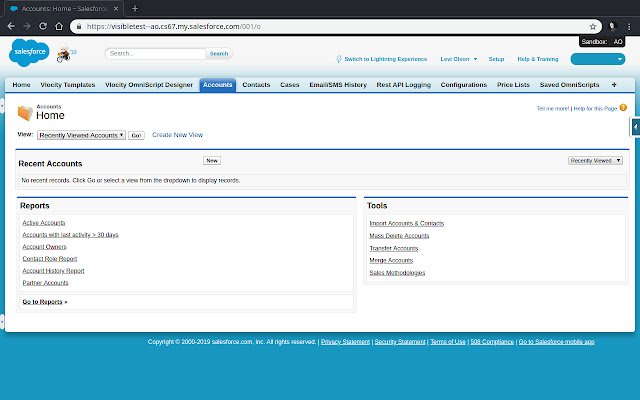Open the Cases tab
Viewport: 640px width, 400px height.
(x=289, y=85)
